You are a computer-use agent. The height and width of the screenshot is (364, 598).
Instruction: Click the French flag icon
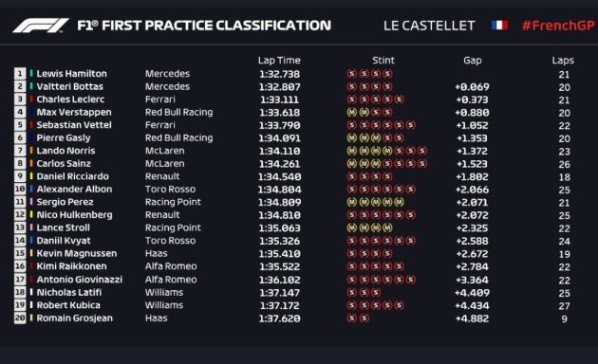(499, 26)
